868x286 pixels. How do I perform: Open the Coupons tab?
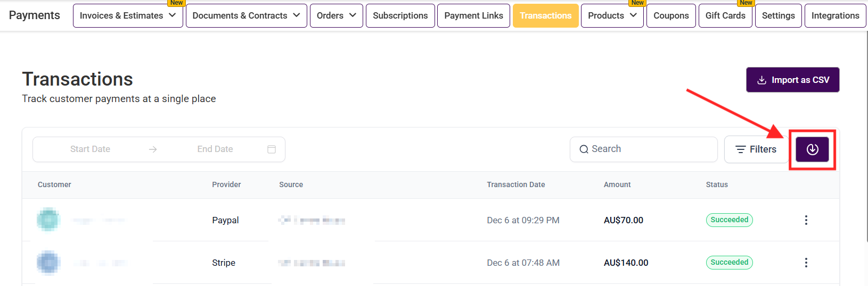(671, 15)
